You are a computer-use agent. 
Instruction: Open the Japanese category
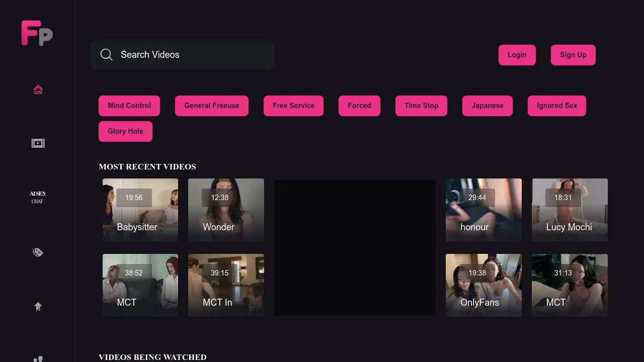pos(487,106)
